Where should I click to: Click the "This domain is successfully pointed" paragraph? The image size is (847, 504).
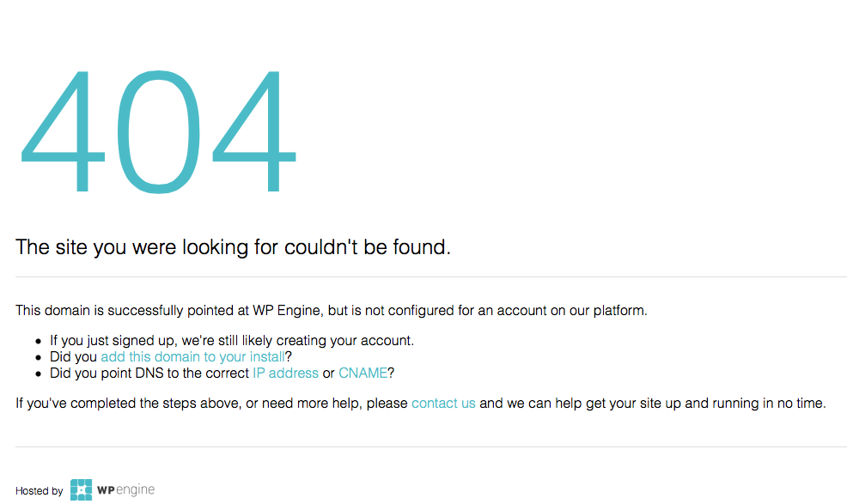tap(331, 310)
